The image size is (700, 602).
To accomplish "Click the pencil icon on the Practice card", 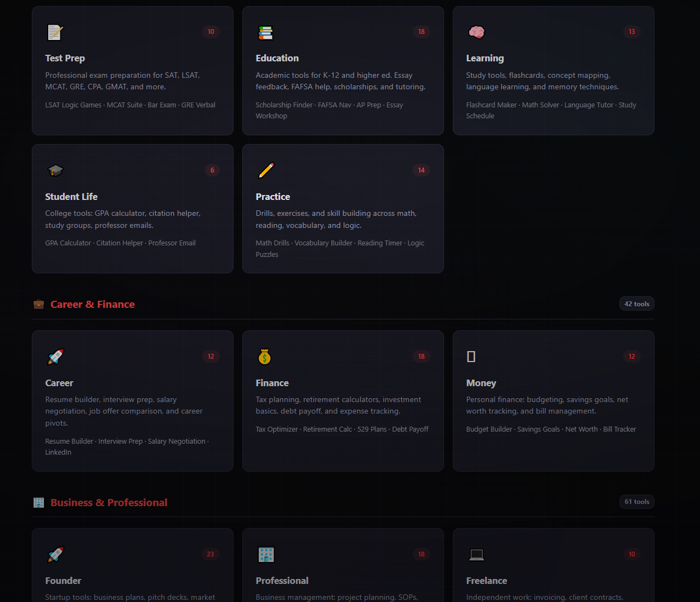I will [x=265, y=170].
